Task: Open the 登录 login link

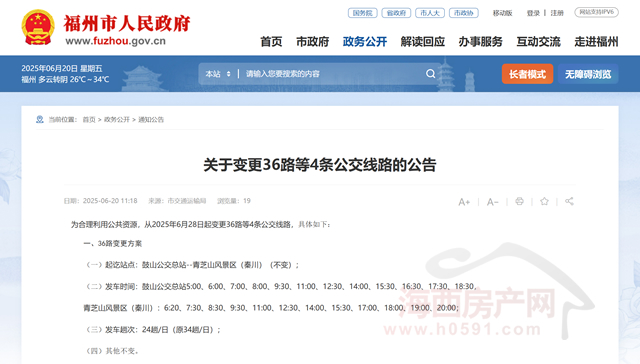Action: (533, 13)
